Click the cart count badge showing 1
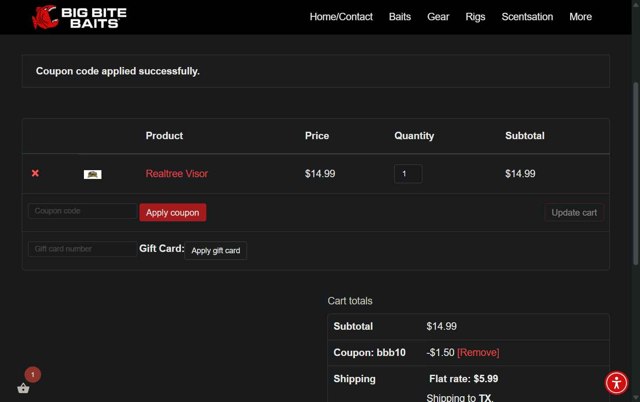This screenshot has height=402, width=640. pyautogui.click(x=33, y=375)
